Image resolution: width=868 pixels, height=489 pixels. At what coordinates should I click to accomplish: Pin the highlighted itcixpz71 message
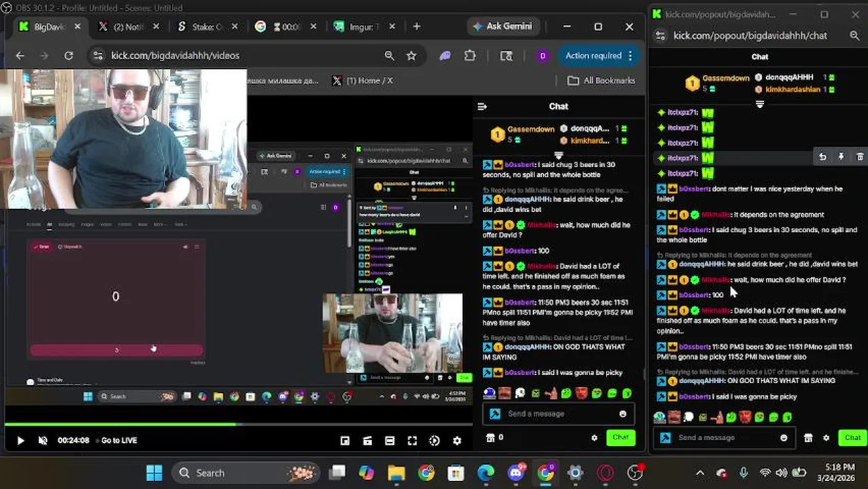[x=841, y=157]
